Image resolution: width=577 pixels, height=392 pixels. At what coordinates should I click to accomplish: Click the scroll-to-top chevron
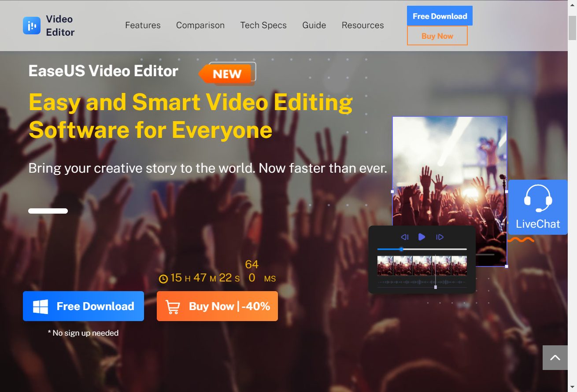pyautogui.click(x=555, y=358)
